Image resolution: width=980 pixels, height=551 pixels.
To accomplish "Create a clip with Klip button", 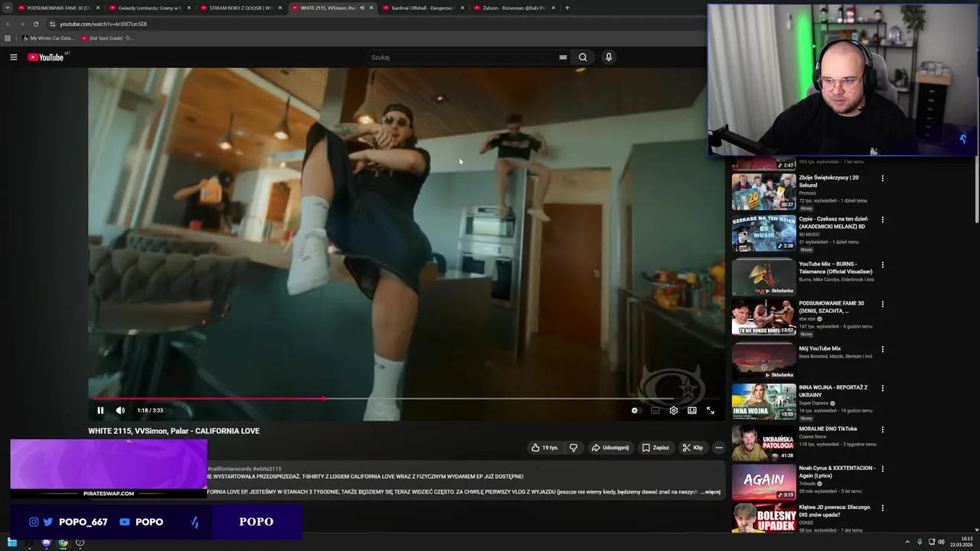I will coord(693,448).
